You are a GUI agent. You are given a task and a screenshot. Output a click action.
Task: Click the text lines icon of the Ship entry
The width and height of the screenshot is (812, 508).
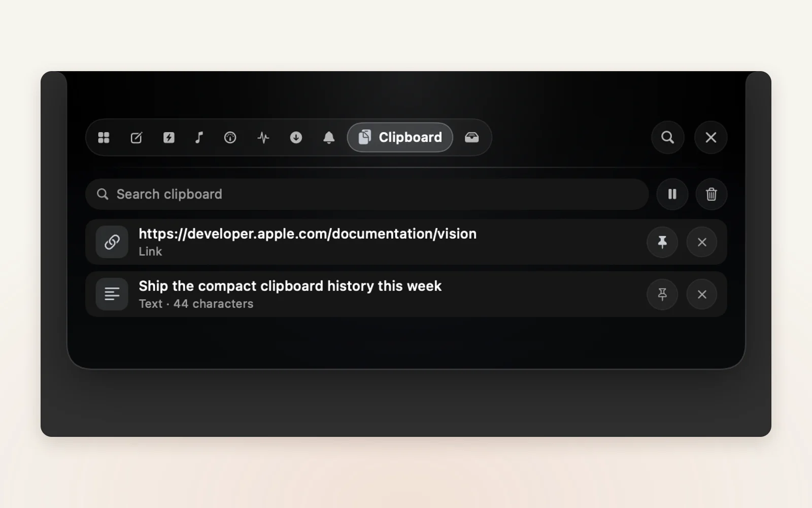pos(112,294)
